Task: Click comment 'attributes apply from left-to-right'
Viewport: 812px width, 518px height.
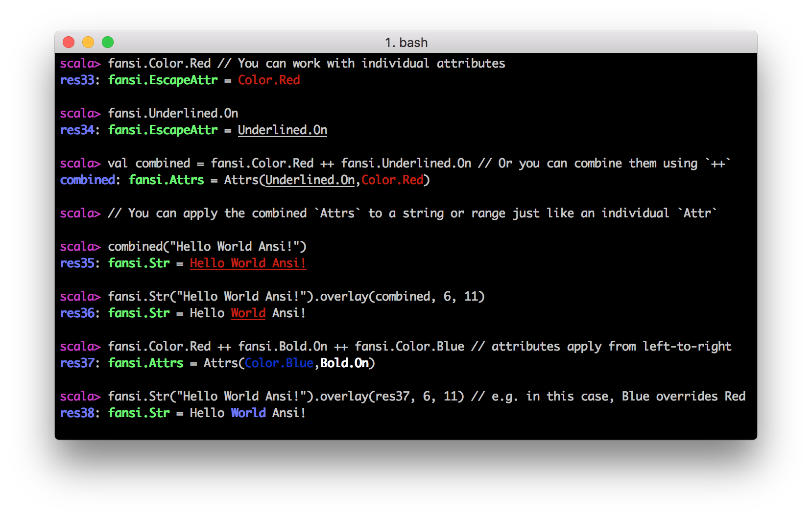Action: click(611, 346)
